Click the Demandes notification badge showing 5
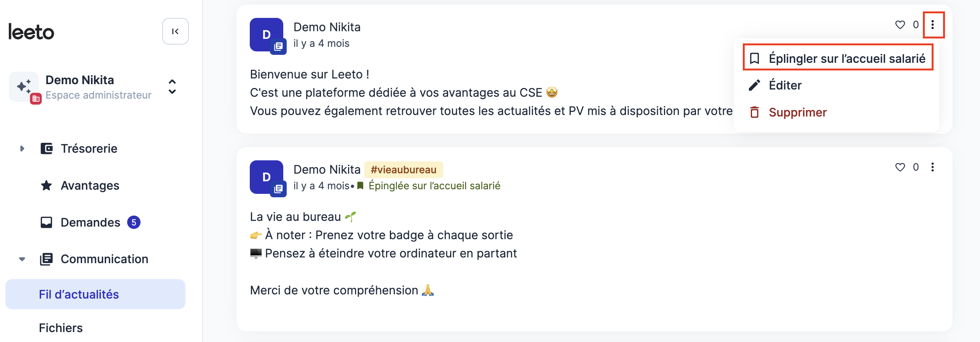This screenshot has height=342, width=980. [134, 222]
